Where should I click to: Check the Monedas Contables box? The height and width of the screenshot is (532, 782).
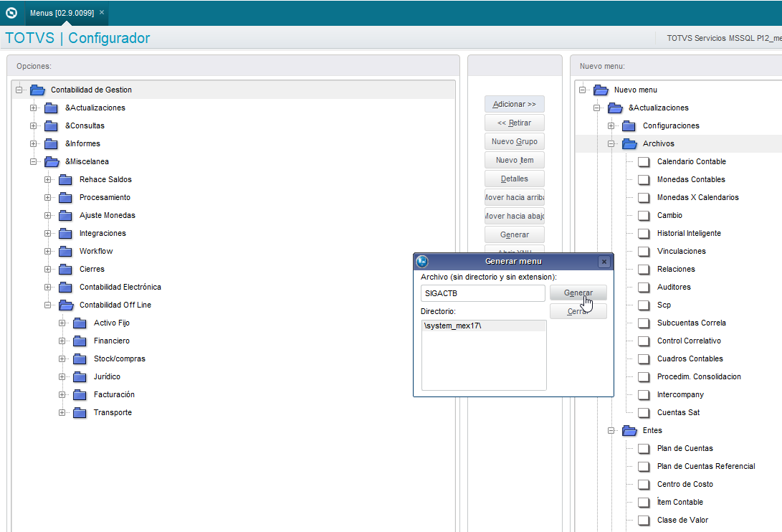[644, 180]
